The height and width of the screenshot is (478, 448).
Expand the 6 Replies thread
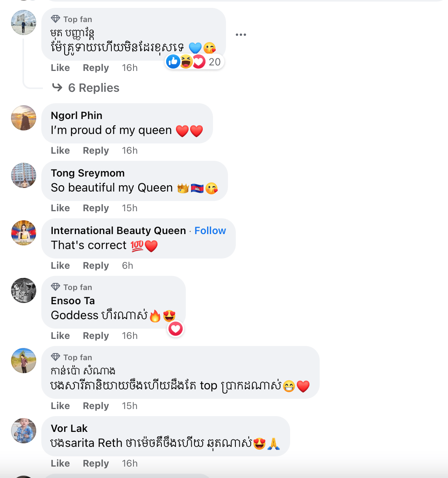(94, 87)
